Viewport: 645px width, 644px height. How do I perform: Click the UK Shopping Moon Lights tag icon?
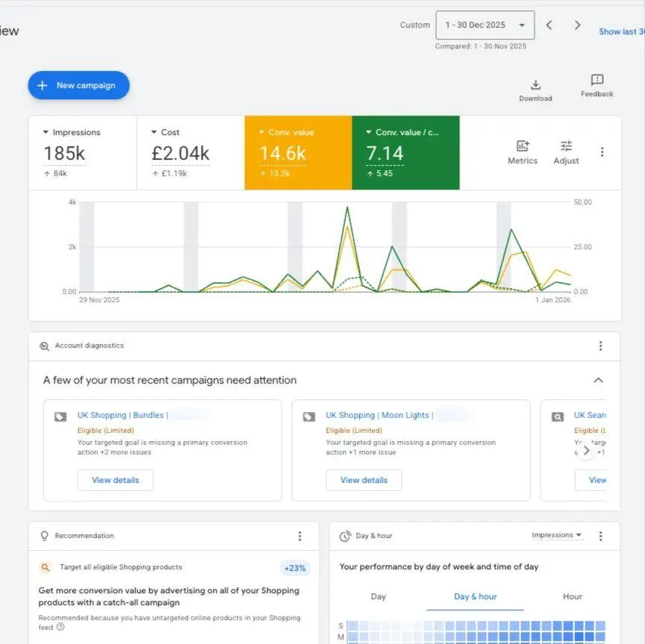click(x=309, y=416)
